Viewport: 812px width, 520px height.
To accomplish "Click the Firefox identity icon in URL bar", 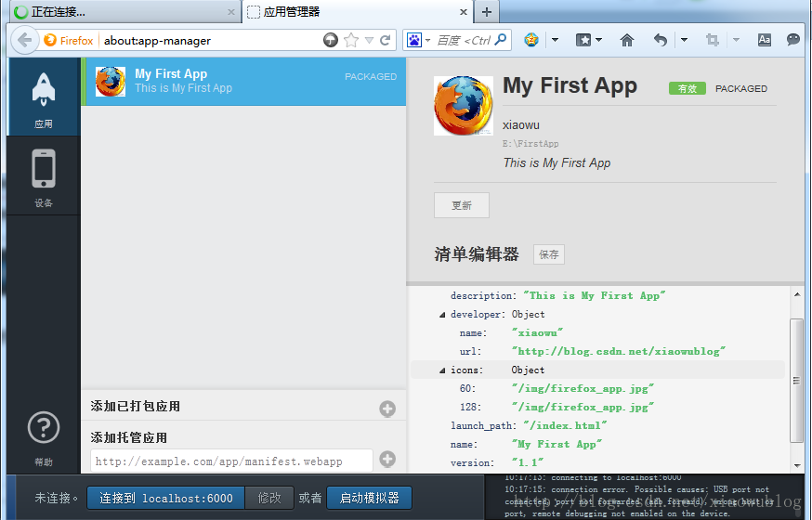I will [69, 40].
